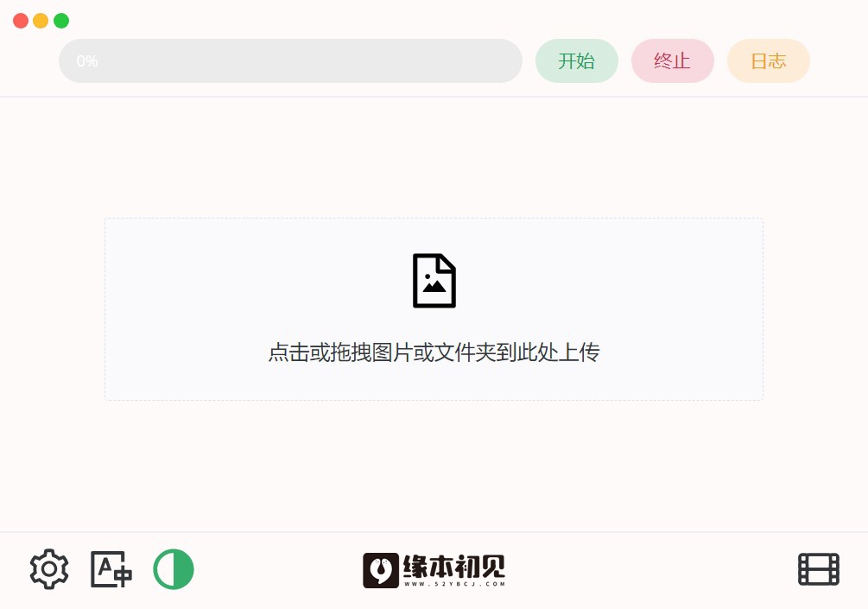Click the black logo badge next to 缘本初见
This screenshot has width=868, height=609.
381,570
